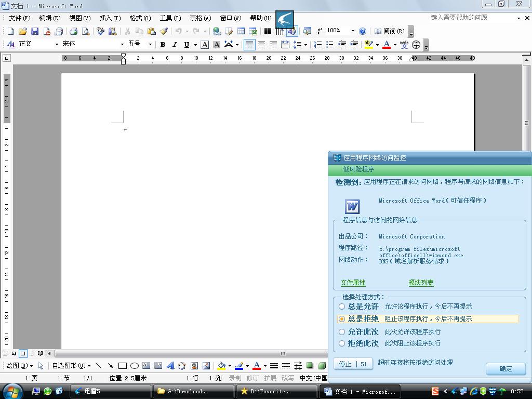Screen dimensions: 532x399
Task: Select 总是拒绝 radio option
Action: click(342, 319)
